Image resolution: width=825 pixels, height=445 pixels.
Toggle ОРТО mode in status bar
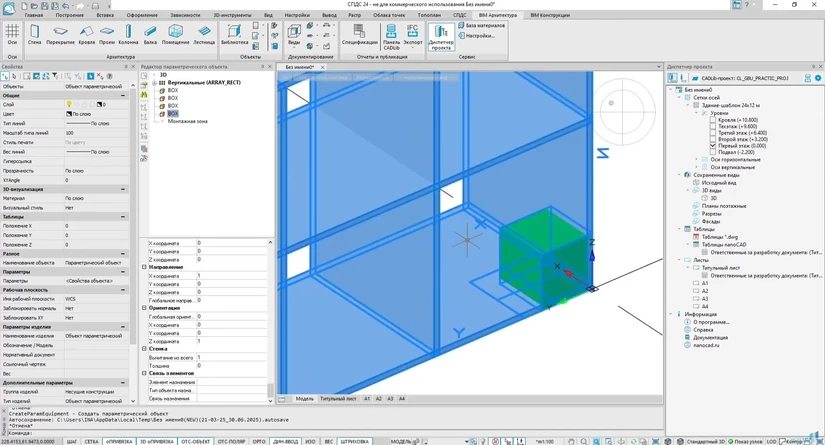pyautogui.click(x=259, y=441)
